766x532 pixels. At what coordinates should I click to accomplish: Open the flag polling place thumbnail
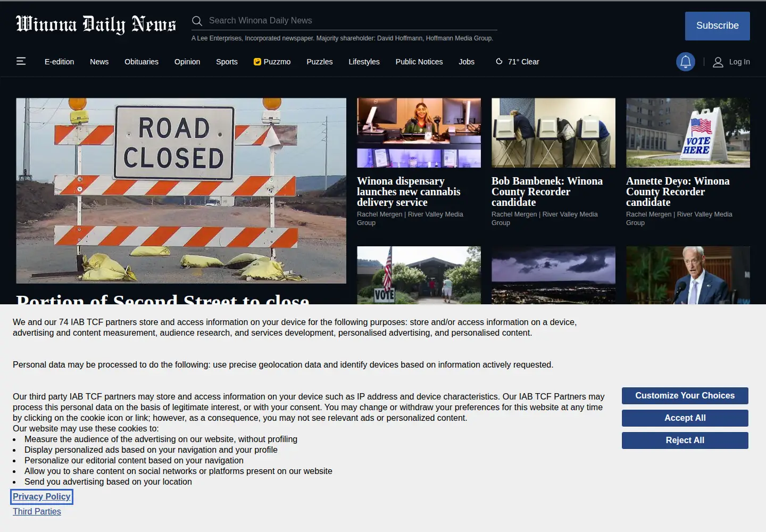[x=419, y=275]
